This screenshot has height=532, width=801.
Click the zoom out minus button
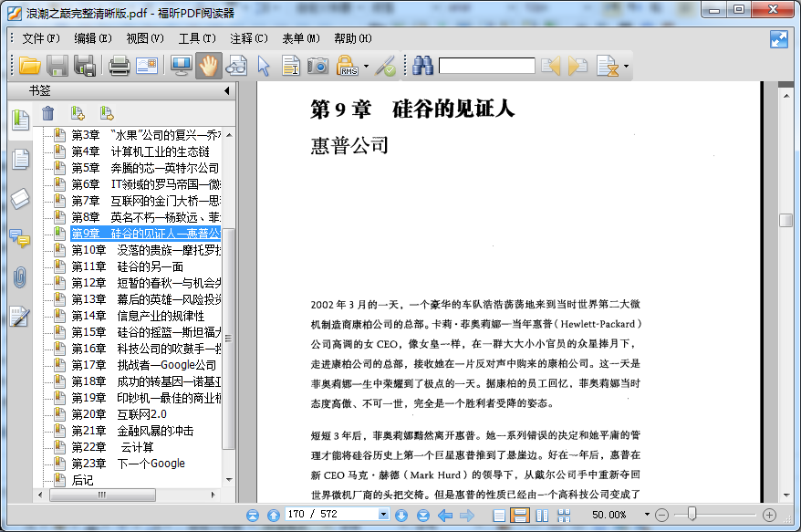pos(661,516)
